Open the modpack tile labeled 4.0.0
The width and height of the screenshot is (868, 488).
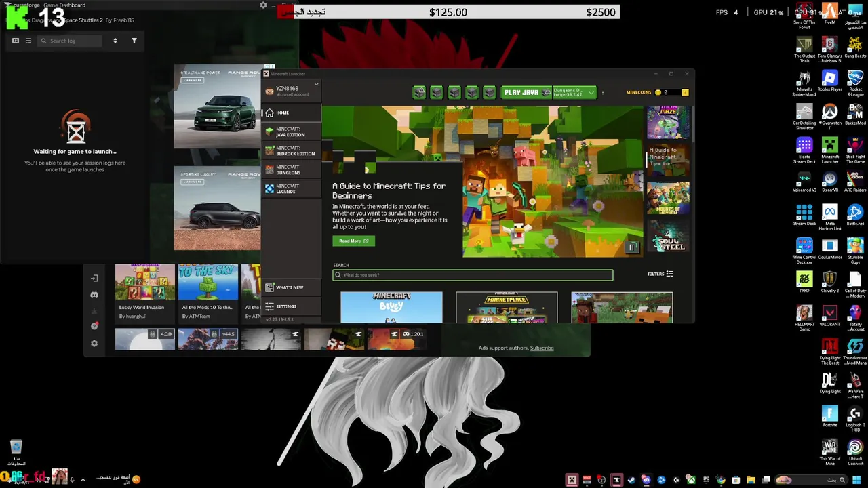(x=144, y=339)
